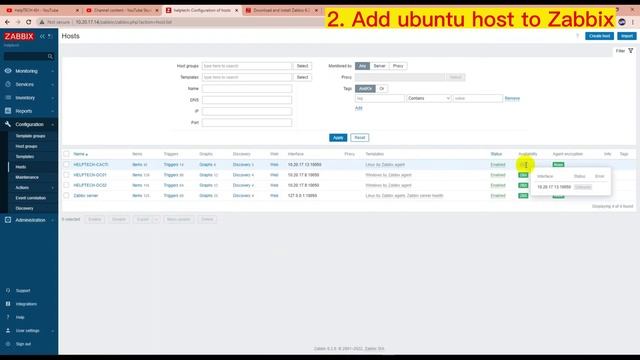The height and width of the screenshot is (360, 640).
Task: Click the Remove tag filter link
Action: coord(512,98)
